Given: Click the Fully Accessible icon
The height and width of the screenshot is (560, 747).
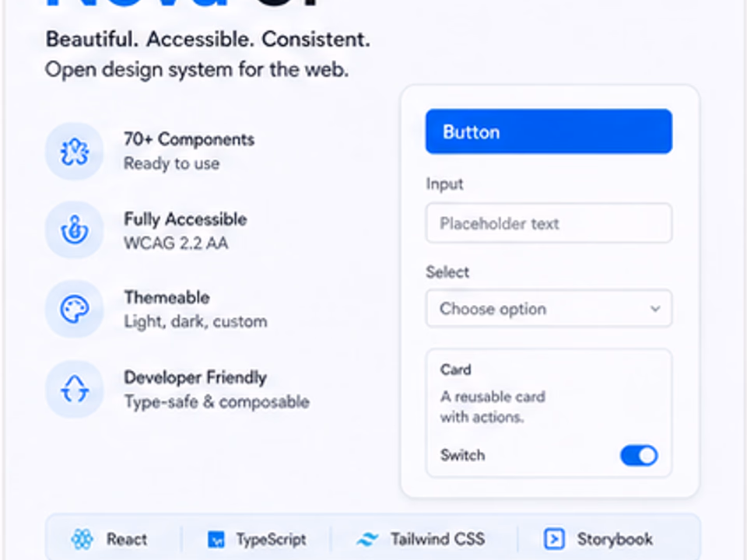Looking at the screenshot, I should (x=75, y=230).
